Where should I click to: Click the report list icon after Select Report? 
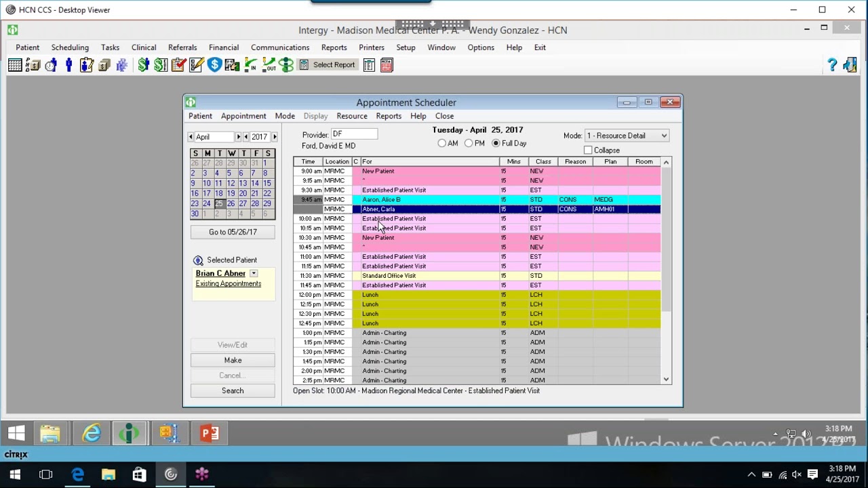(x=369, y=65)
